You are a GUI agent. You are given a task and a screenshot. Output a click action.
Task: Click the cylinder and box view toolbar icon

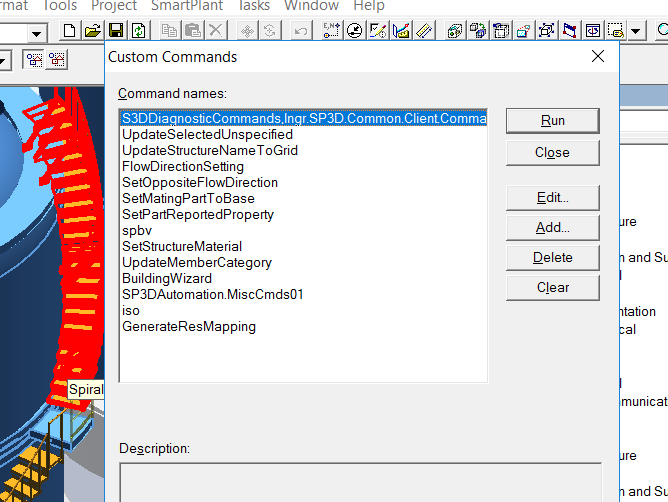click(x=455, y=31)
